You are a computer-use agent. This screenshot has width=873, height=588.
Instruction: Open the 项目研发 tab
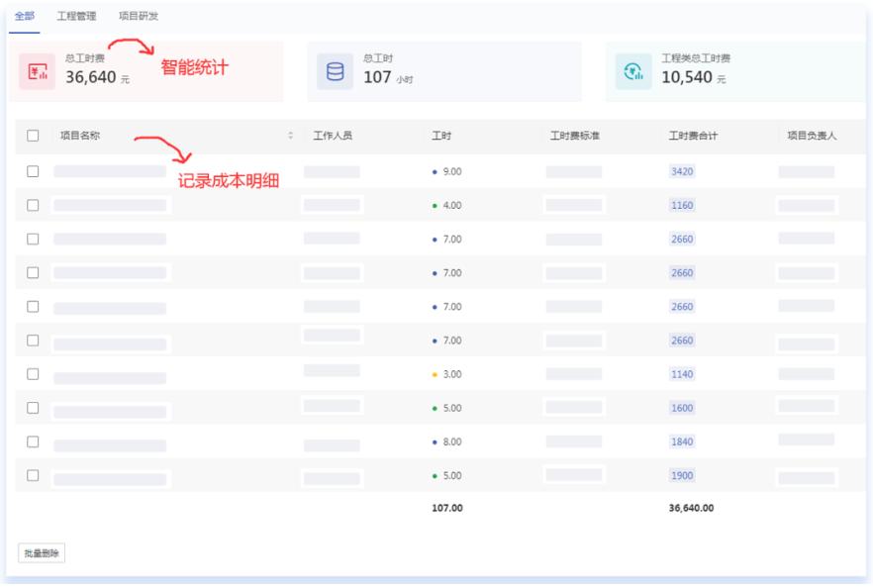click(x=138, y=17)
